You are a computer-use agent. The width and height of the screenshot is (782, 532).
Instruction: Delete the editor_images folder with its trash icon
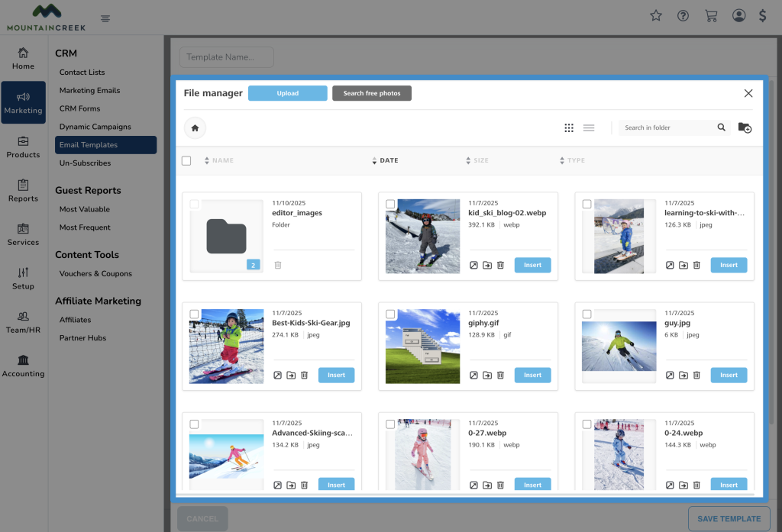tap(278, 265)
